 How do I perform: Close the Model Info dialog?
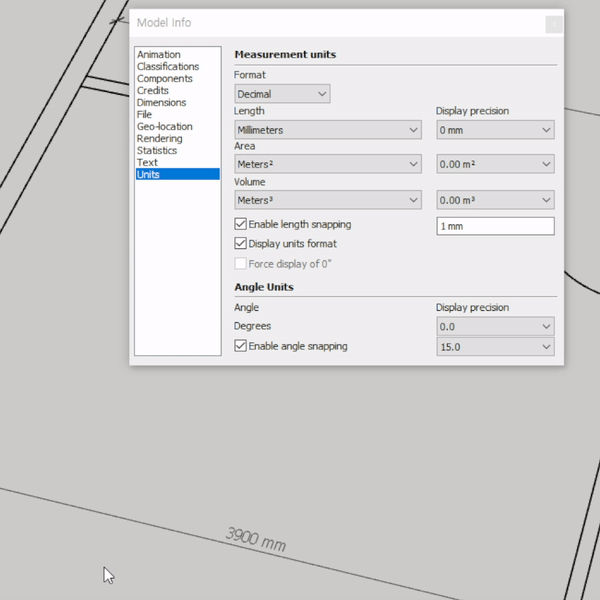coord(554,24)
